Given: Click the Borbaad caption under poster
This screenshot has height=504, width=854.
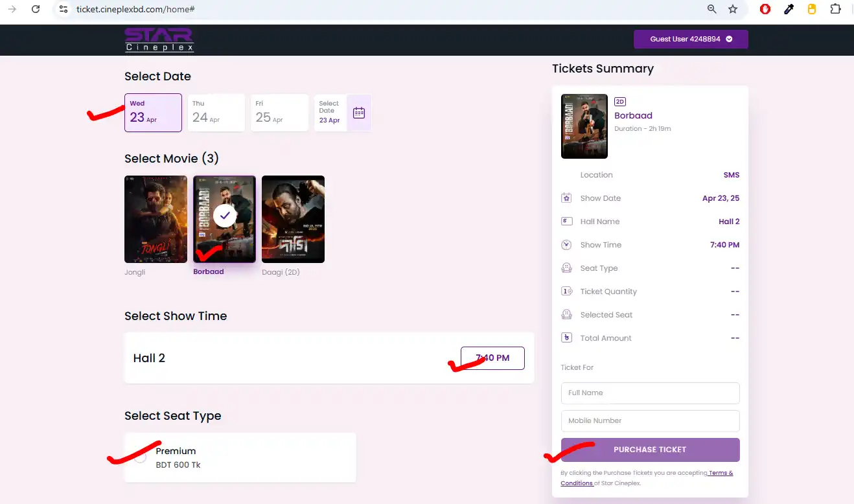Looking at the screenshot, I should click(208, 272).
